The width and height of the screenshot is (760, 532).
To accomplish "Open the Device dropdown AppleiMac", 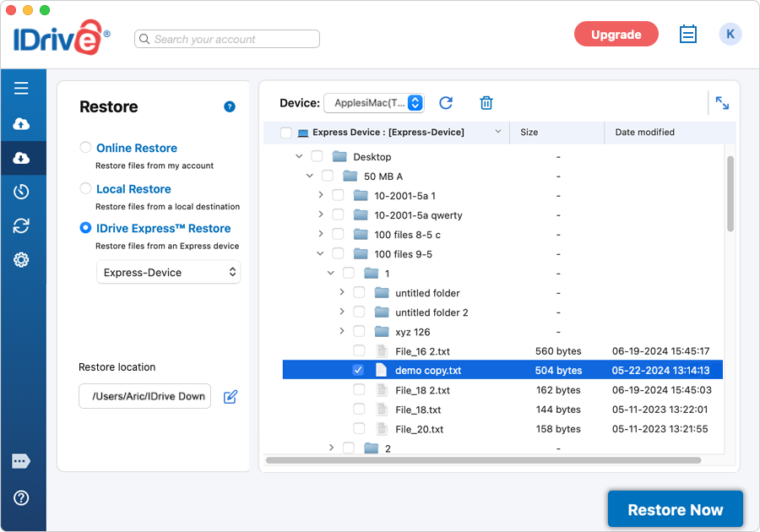I will point(374,103).
